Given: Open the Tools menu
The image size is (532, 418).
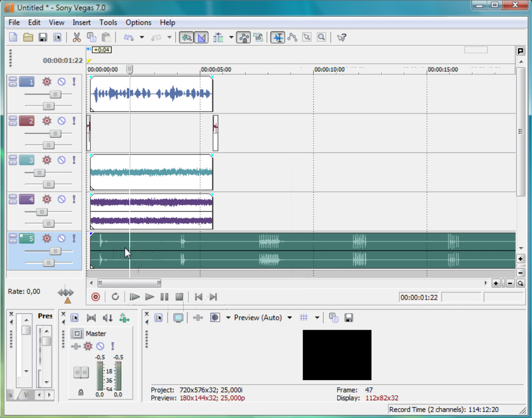Looking at the screenshot, I should coord(108,22).
